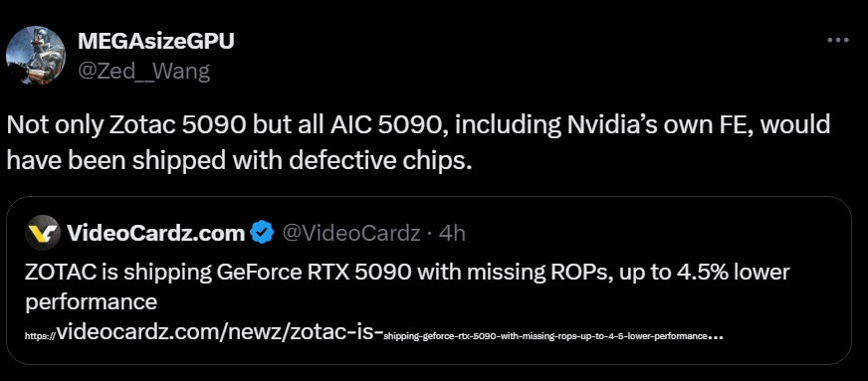Follow the videocardz.com/newz/zotac-is- URL
The width and height of the screenshot is (868, 381).
click(220, 332)
